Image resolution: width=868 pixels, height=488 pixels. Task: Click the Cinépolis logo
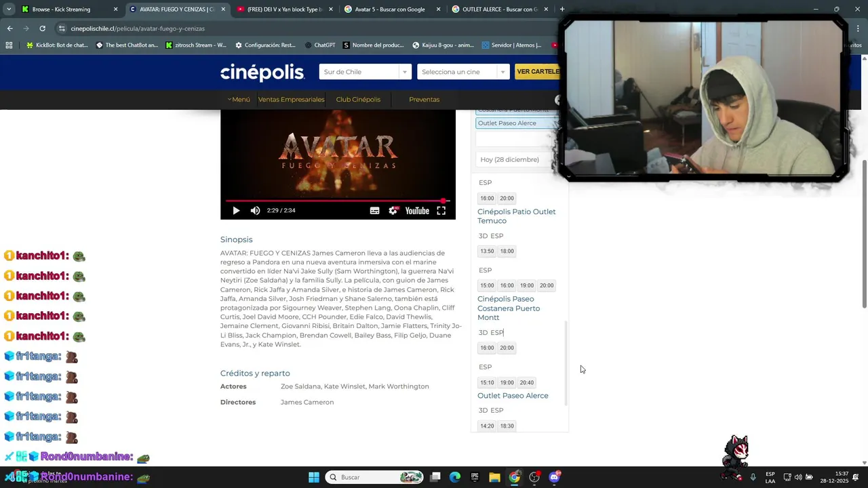tap(262, 73)
